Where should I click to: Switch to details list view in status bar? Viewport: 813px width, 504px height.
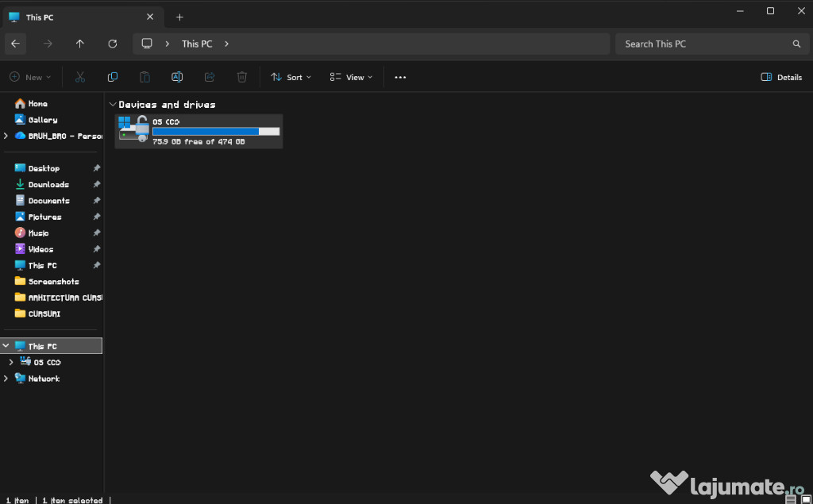791,499
